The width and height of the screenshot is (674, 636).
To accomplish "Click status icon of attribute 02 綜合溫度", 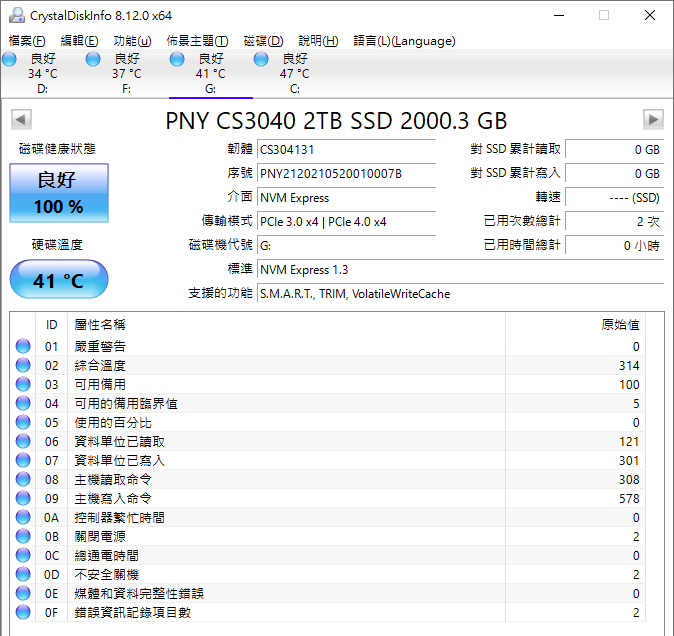I will (23, 365).
